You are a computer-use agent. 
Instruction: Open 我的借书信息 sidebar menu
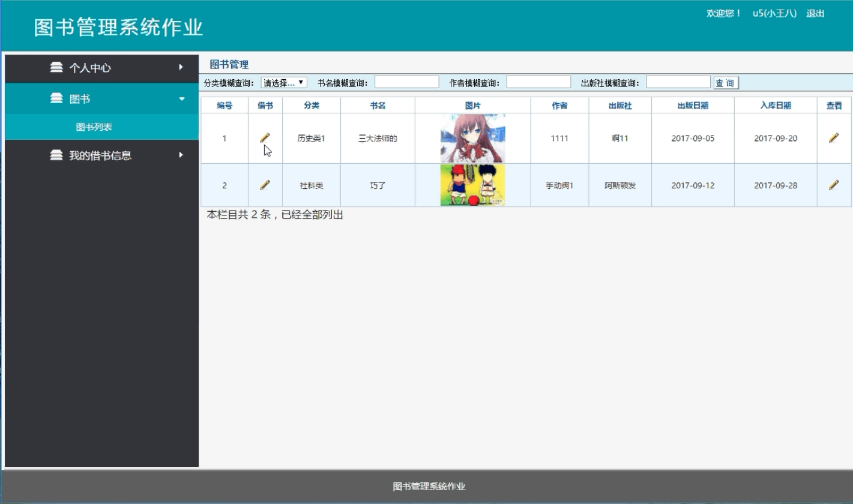tap(101, 155)
